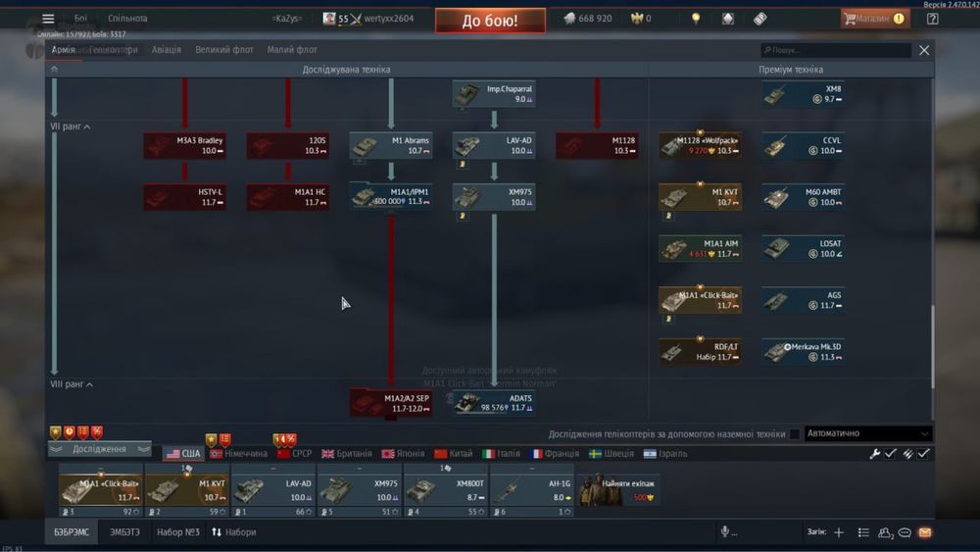Select the США nation tab
Viewport: 980px width, 552px height.
click(183, 454)
